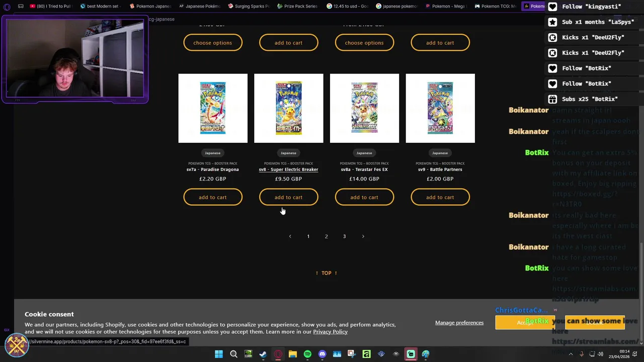The image size is (644, 362).
Task: Open Paradise Dragona booster pack thumbnail
Action: click(x=213, y=108)
